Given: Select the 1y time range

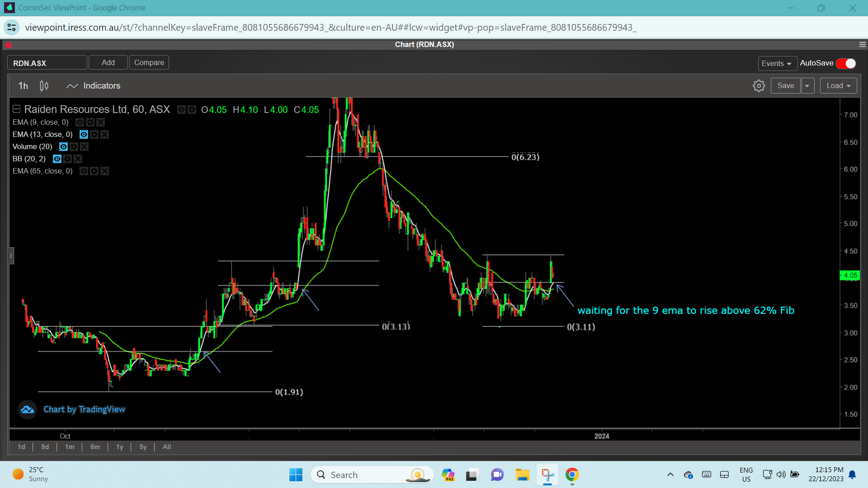Looking at the screenshot, I should tap(120, 447).
